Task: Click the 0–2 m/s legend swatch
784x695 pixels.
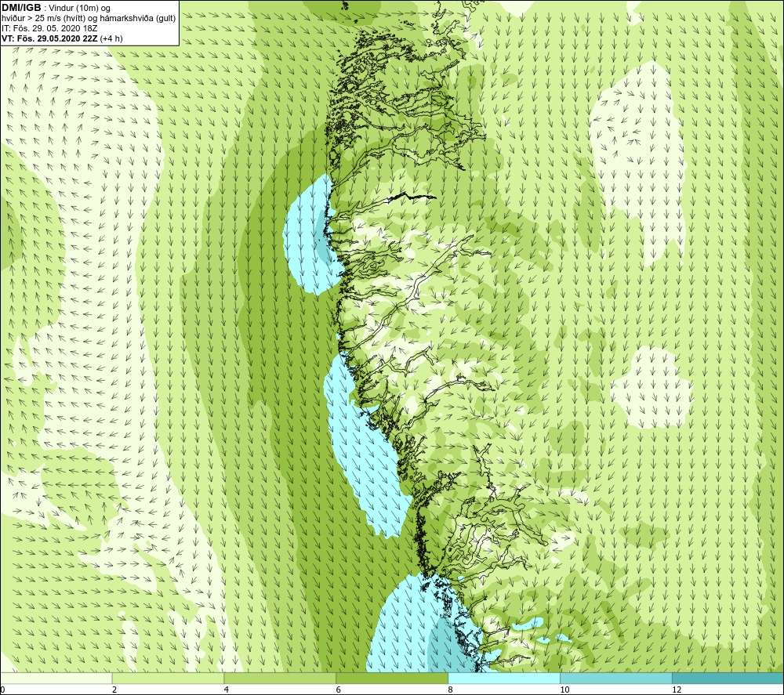Action: point(56,678)
